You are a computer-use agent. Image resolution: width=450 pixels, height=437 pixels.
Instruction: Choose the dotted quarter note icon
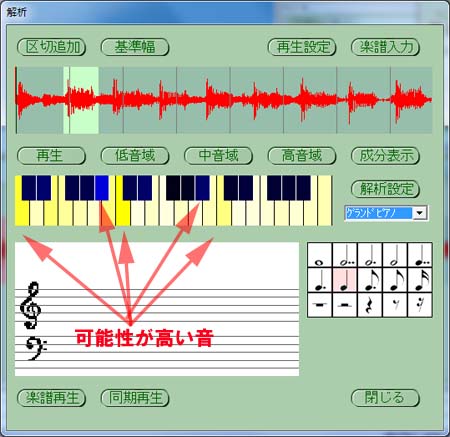pos(319,280)
